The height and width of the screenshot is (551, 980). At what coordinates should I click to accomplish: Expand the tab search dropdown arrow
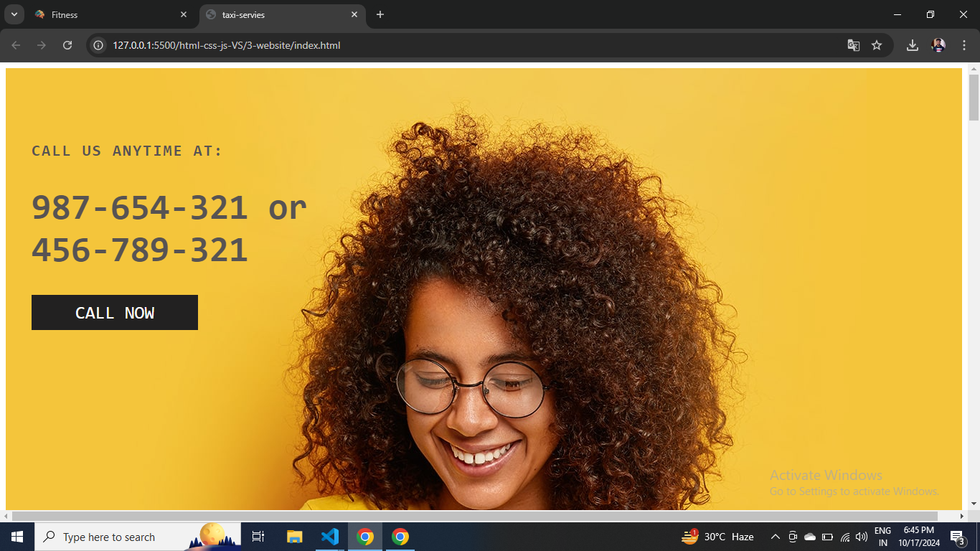click(x=14, y=14)
